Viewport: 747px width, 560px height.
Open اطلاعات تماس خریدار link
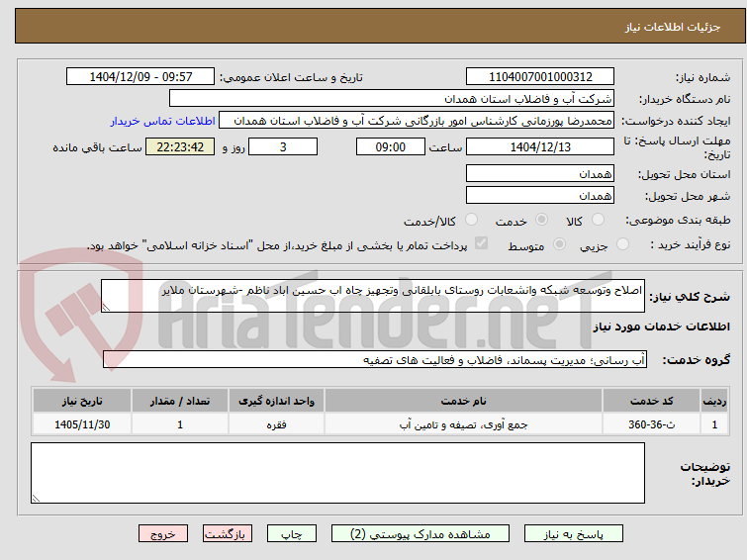(x=163, y=121)
